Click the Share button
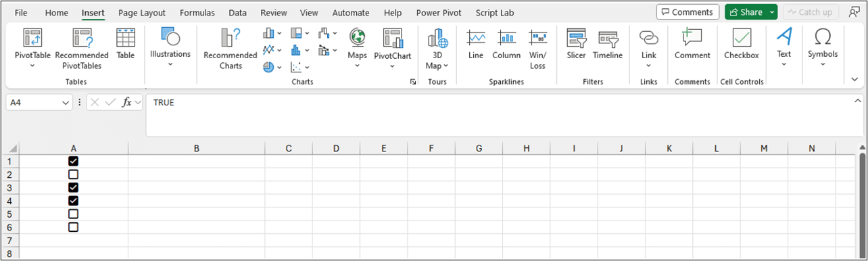The width and height of the screenshot is (868, 261). [746, 12]
